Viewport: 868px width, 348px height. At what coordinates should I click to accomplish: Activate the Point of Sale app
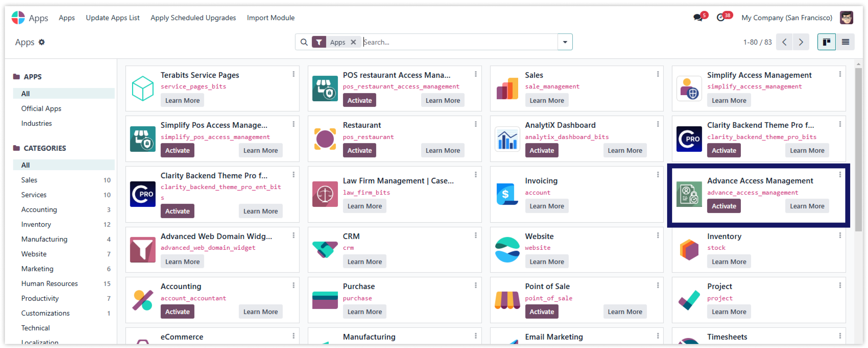[542, 312]
